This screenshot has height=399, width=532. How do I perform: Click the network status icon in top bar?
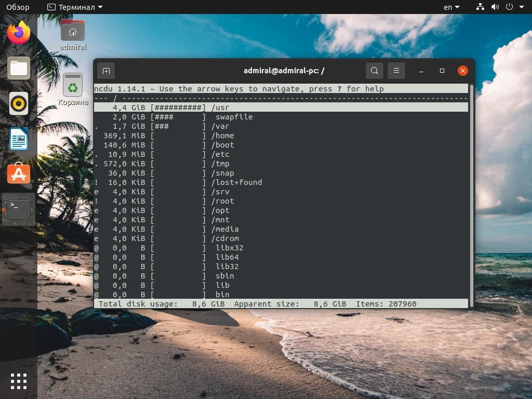click(x=480, y=7)
